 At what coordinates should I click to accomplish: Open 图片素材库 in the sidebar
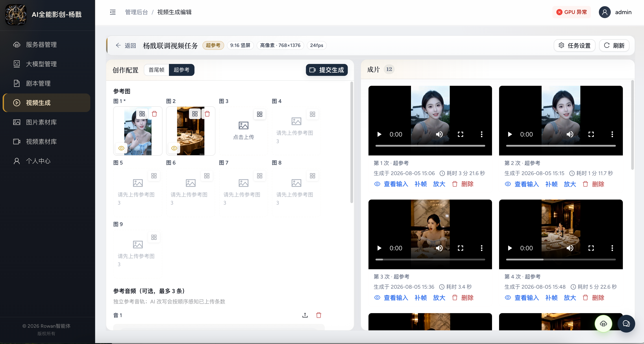tap(46, 122)
